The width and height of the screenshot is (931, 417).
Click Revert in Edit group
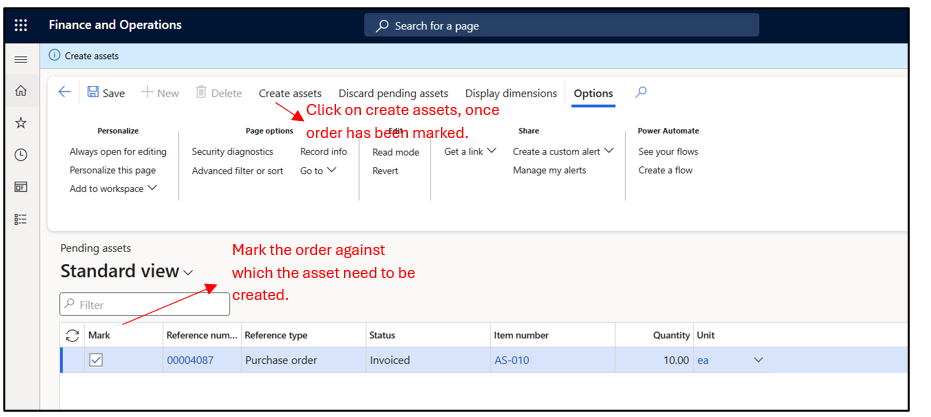click(385, 170)
